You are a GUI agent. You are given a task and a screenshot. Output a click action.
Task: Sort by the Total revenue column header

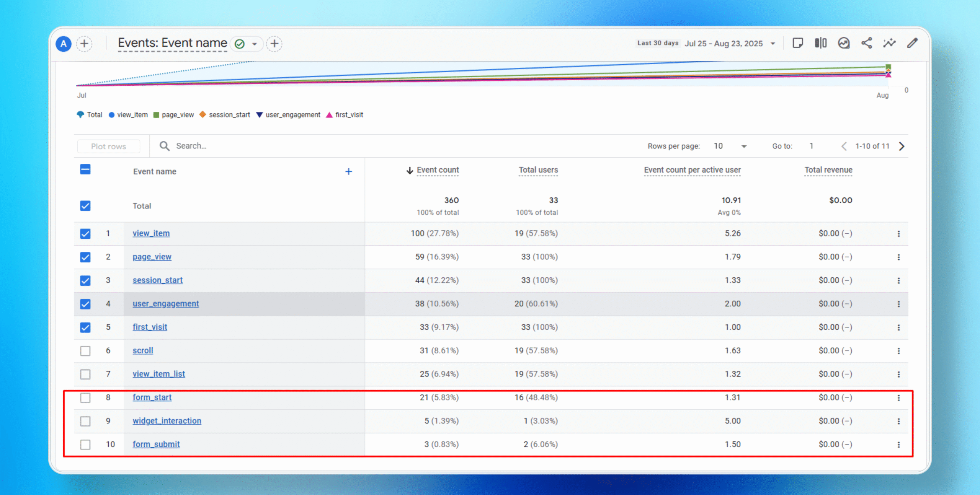tap(828, 170)
